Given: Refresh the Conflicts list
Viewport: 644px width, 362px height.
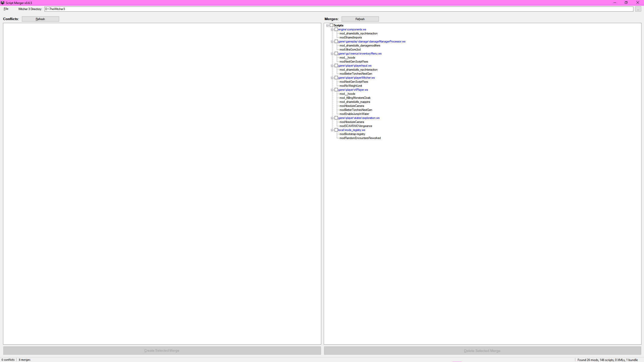Looking at the screenshot, I should [40, 19].
